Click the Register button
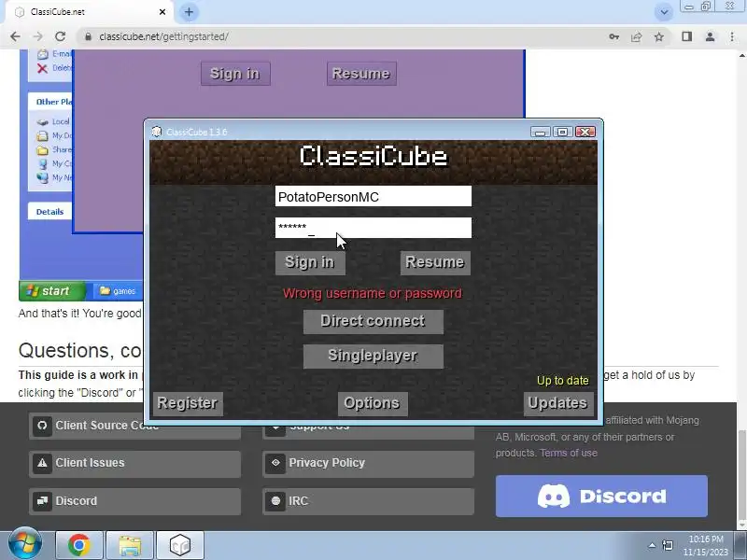Viewport: 747px width, 560px height. pyautogui.click(x=188, y=404)
